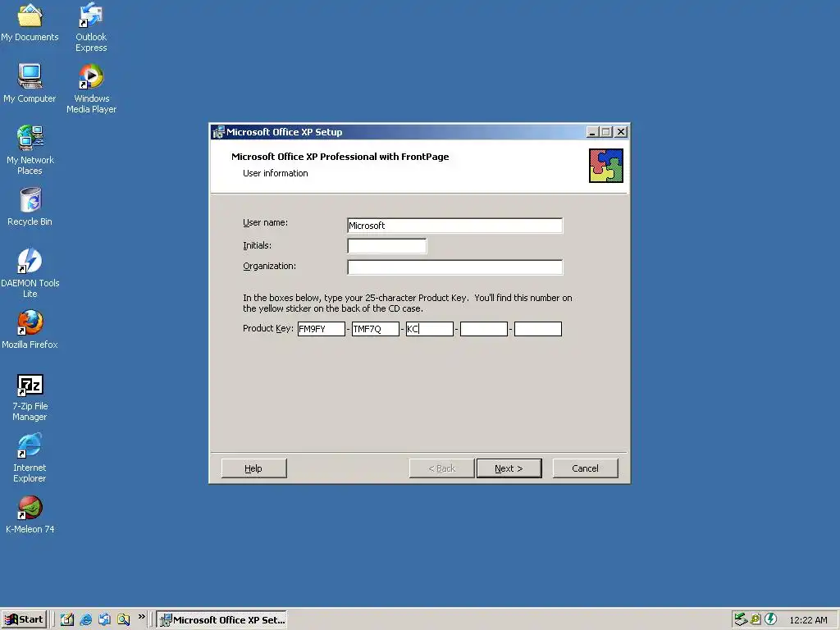The image size is (840, 630).
Task: Click the setup window title bar icon
Action: tap(218, 132)
